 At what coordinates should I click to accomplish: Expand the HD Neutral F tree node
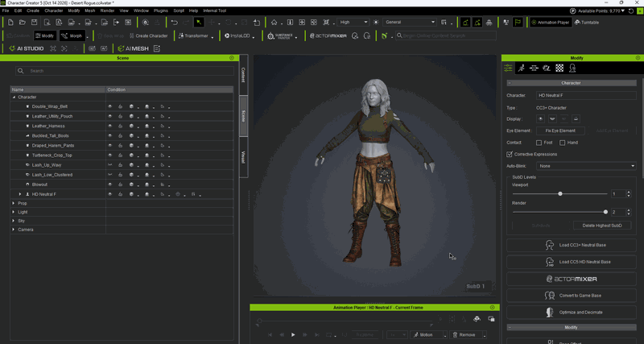pyautogui.click(x=19, y=194)
